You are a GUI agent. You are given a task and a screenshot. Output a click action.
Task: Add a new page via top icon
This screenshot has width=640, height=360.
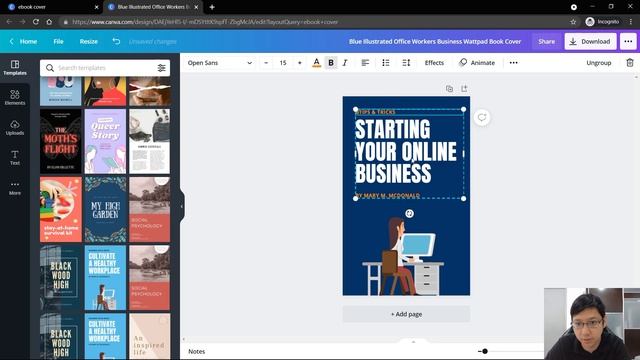[x=464, y=89]
